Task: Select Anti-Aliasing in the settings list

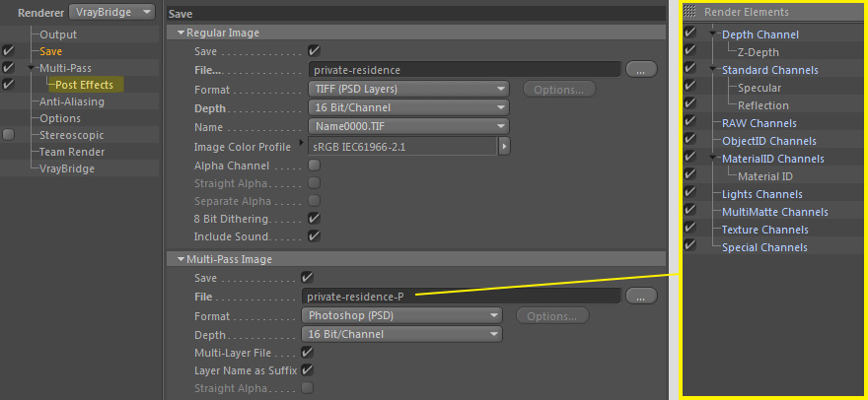Action: [73, 101]
